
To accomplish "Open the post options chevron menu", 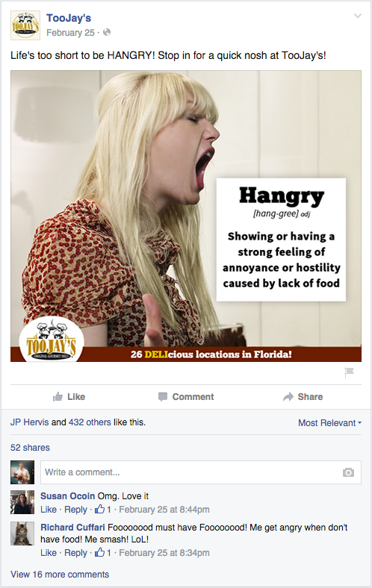I will click(x=358, y=16).
